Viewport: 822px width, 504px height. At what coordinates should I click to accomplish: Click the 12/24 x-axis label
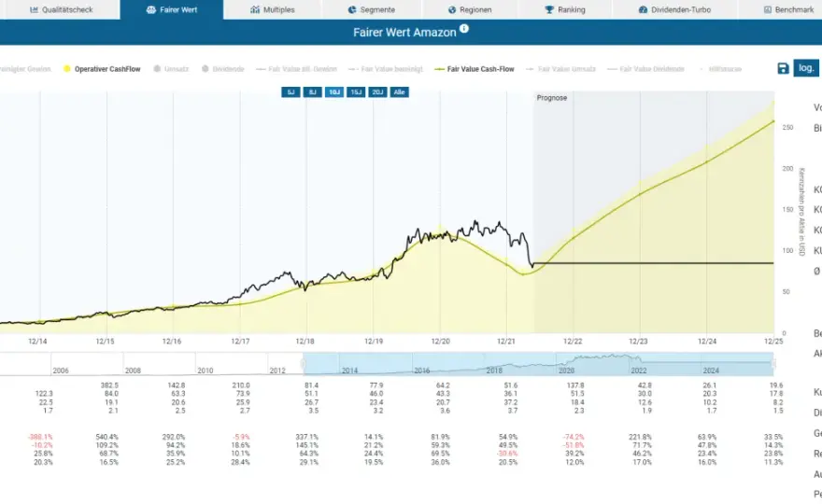(707, 341)
